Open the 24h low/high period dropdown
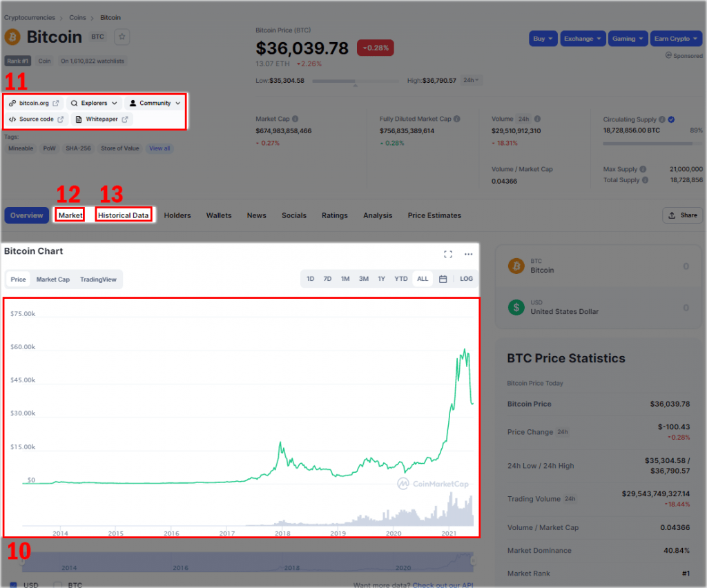707x588 pixels. (471, 80)
